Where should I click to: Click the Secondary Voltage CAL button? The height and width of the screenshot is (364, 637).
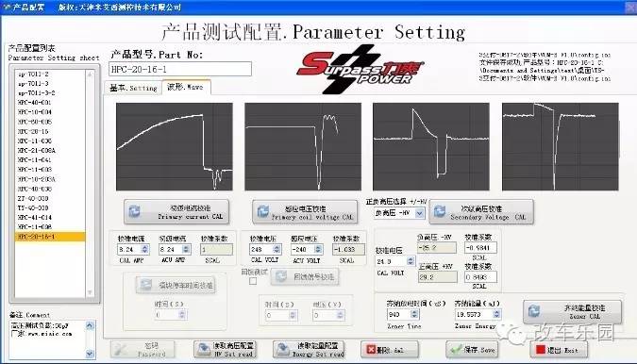pos(481,212)
